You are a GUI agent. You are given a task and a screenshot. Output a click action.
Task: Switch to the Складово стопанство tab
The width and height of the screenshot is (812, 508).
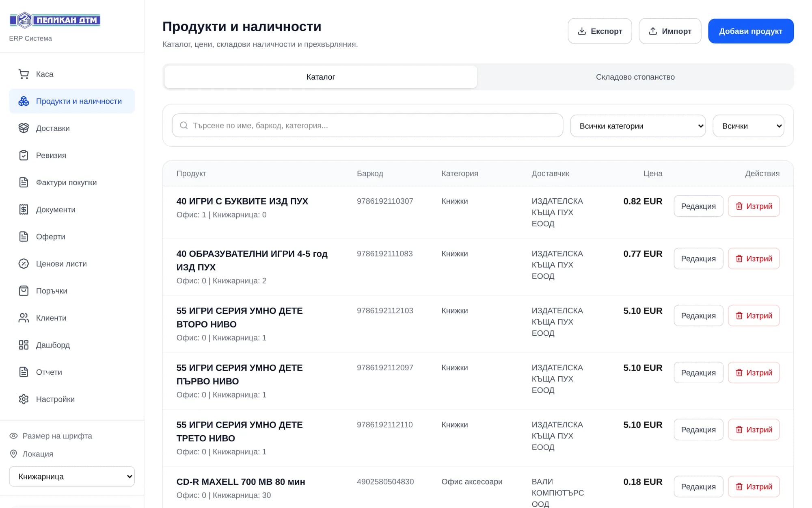(x=635, y=77)
